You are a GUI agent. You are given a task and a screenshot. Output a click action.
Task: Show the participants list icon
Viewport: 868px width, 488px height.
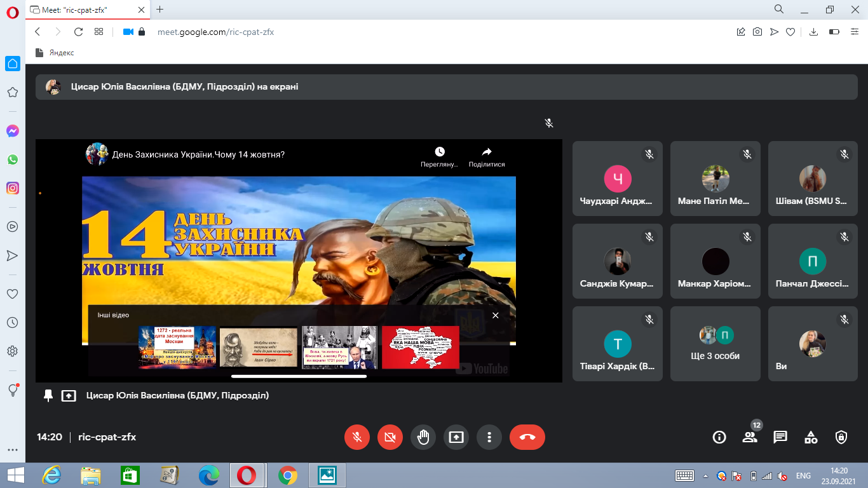click(750, 437)
